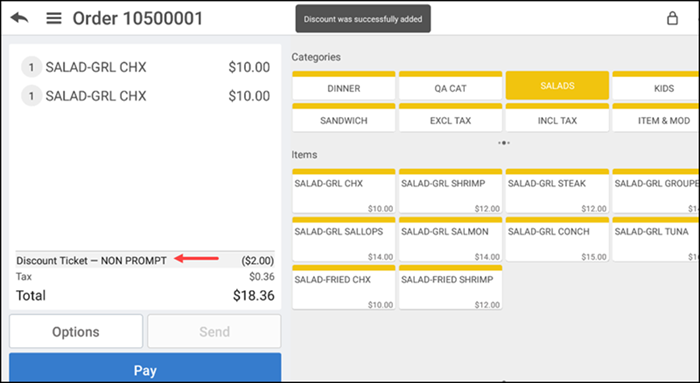The height and width of the screenshot is (383, 700).
Task: Click the blue Pay button
Action: (x=145, y=367)
